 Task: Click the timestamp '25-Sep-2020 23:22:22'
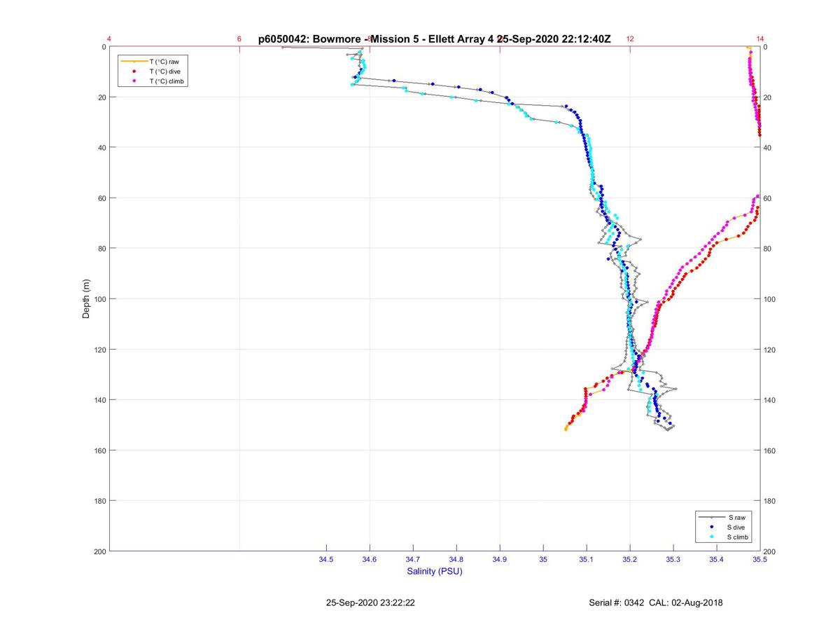(371, 602)
